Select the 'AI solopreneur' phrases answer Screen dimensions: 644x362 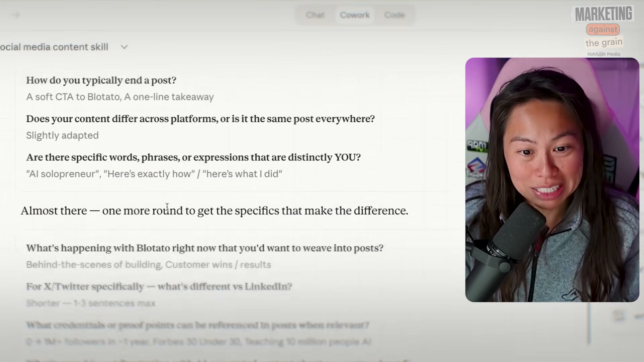pos(154,174)
